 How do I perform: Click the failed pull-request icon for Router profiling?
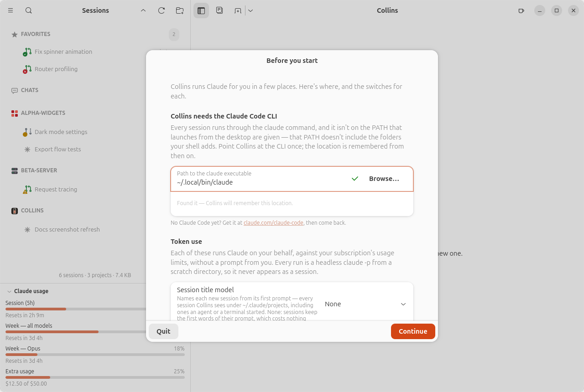pos(27,69)
